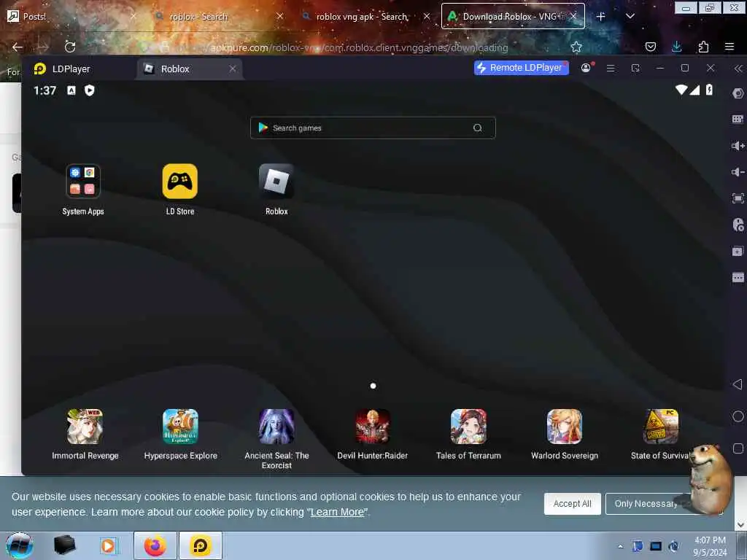This screenshot has width=747, height=560.
Task: Click the Android home circle button
Action: (738, 416)
